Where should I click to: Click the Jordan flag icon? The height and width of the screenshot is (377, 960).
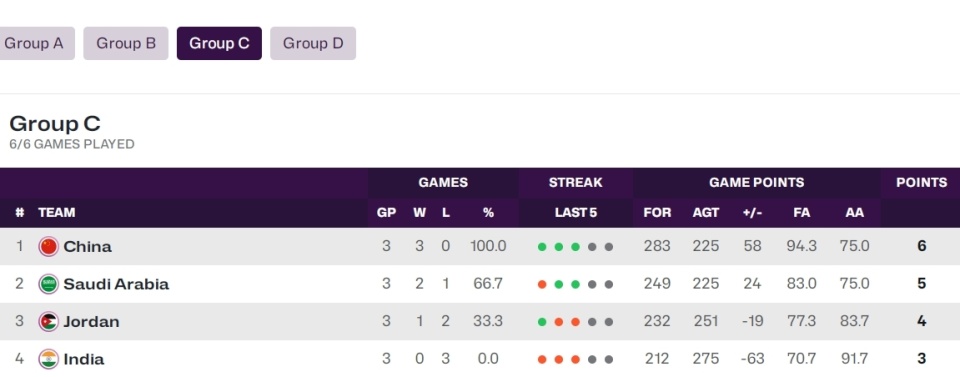click(48, 321)
